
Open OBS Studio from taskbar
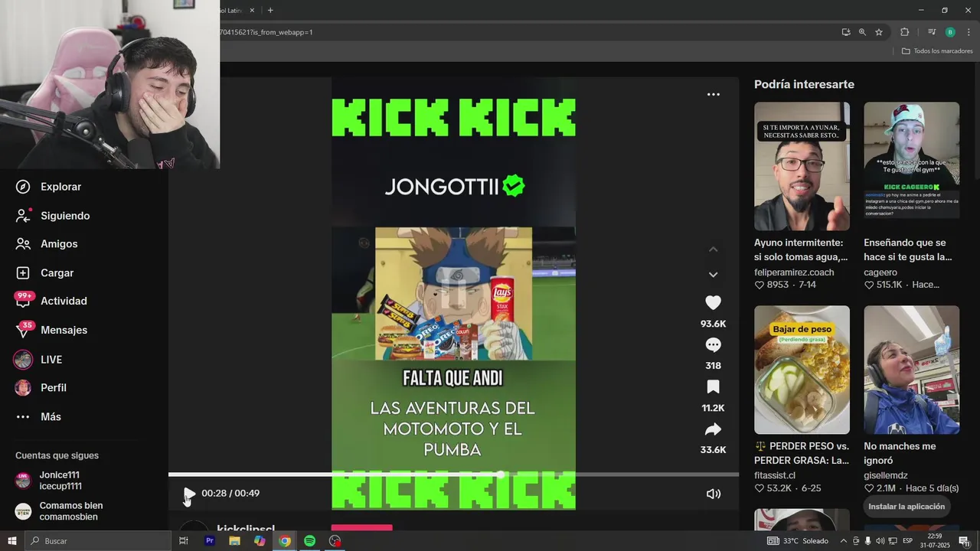(335, 541)
